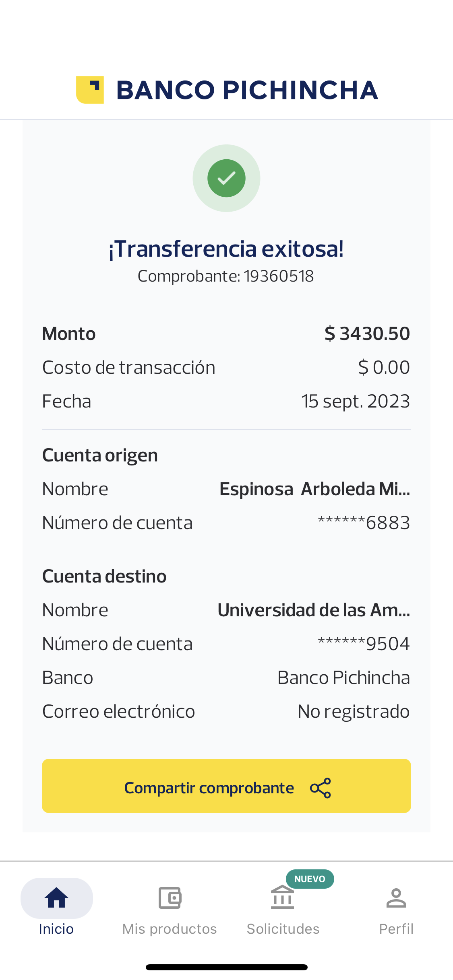Switch to the Mis productos tab
Screen dimensions: 453x980
[x=170, y=929]
